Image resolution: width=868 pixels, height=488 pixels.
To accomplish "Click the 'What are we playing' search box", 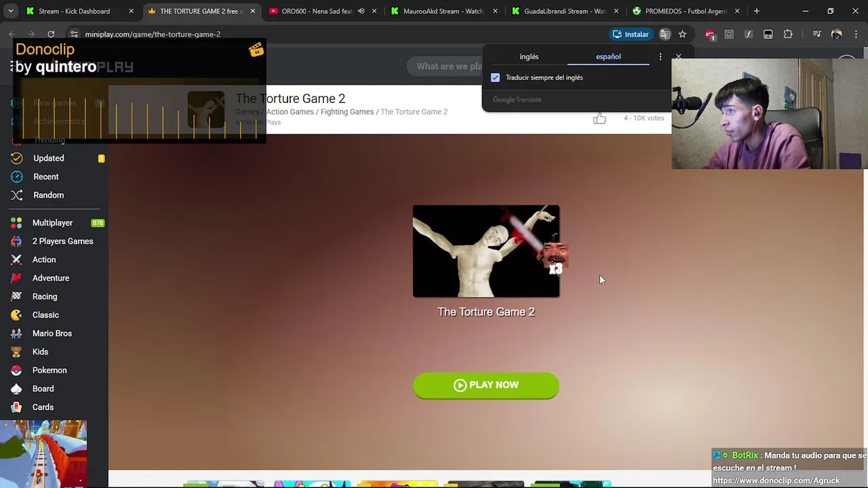I will [x=448, y=66].
